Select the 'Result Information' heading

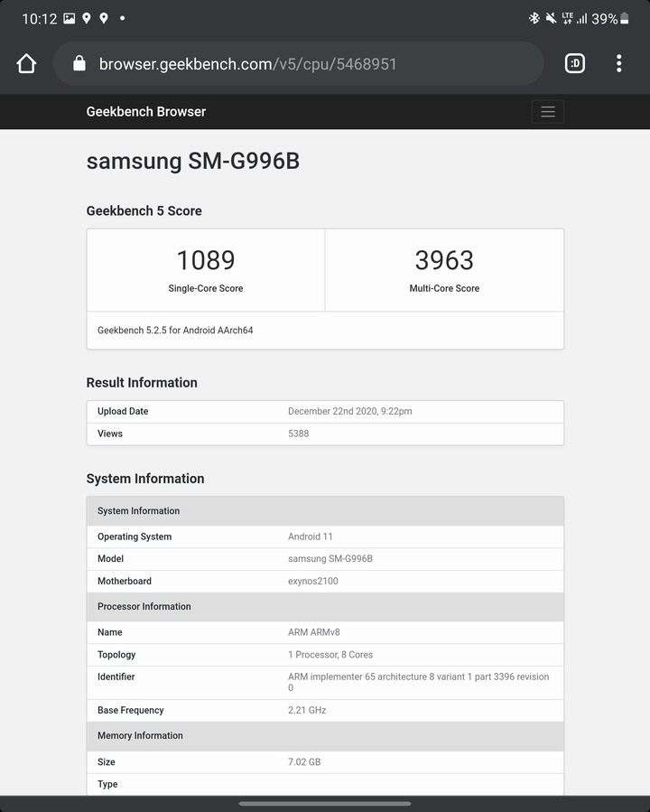click(x=142, y=383)
